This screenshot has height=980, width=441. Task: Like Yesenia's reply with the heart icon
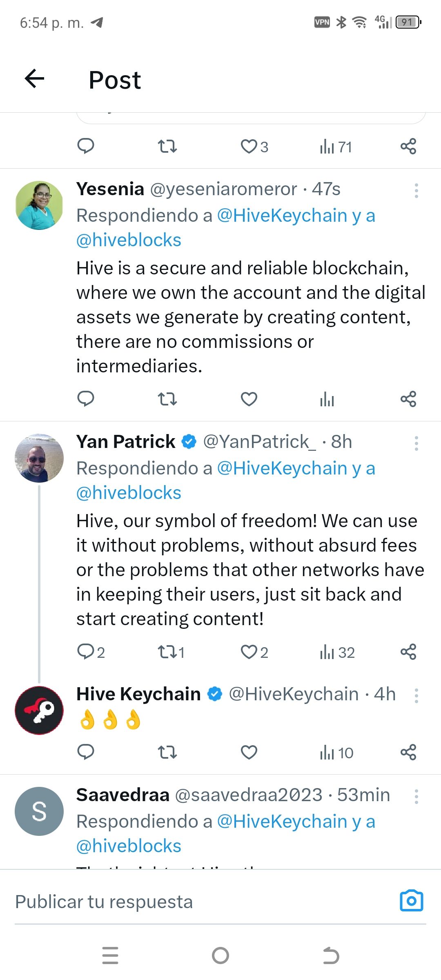click(249, 399)
